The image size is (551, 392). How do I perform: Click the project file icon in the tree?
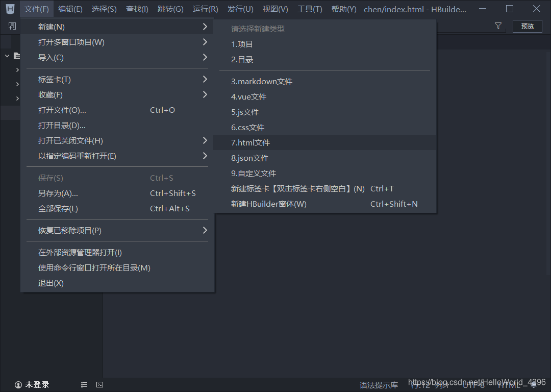tap(16, 56)
